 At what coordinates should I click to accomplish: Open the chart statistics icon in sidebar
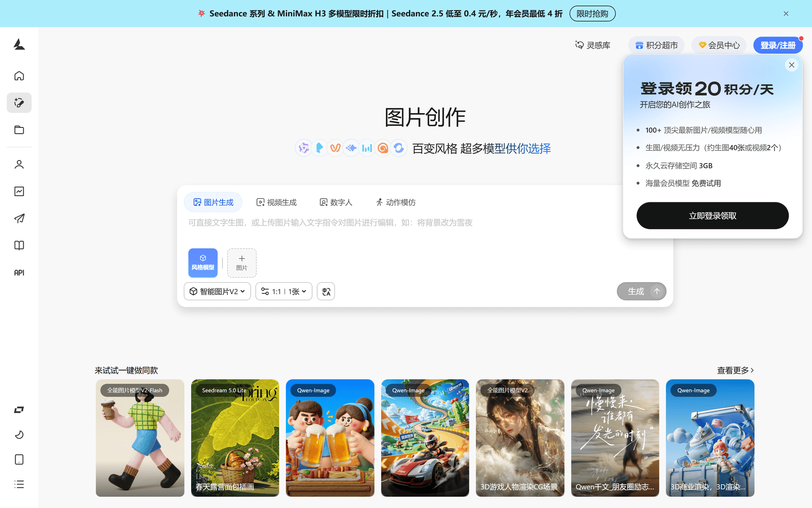point(19,191)
